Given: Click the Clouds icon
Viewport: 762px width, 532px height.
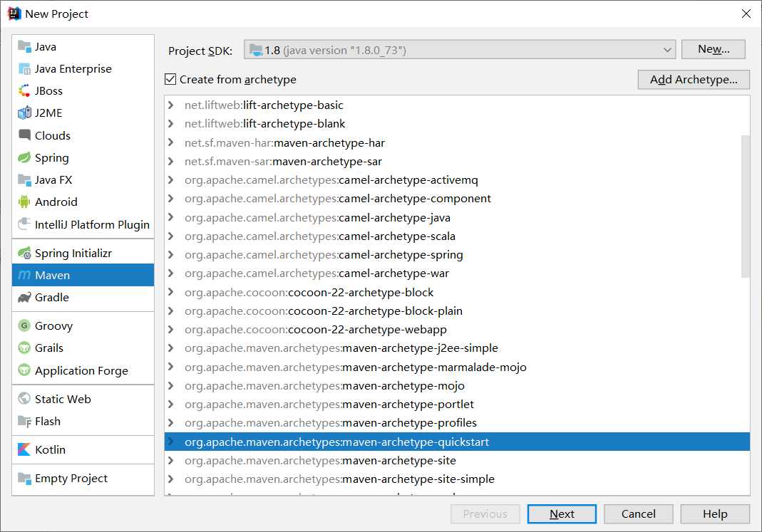Looking at the screenshot, I should pos(24,135).
